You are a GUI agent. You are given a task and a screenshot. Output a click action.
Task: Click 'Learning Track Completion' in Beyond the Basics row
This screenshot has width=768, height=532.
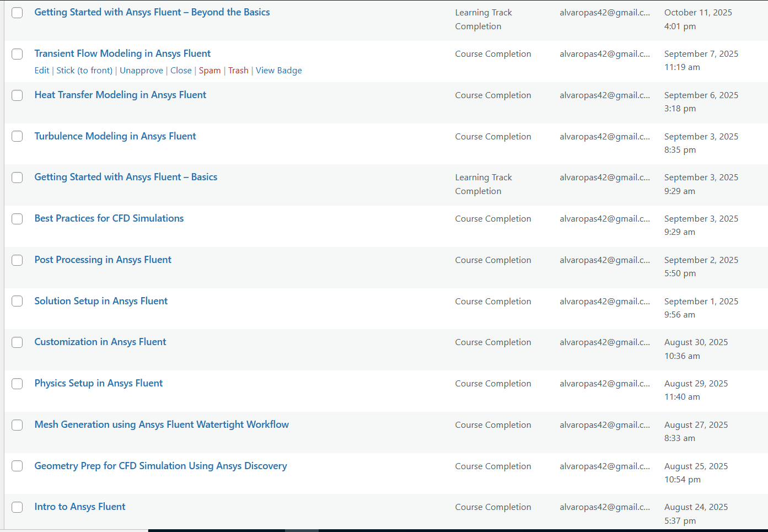(484, 19)
